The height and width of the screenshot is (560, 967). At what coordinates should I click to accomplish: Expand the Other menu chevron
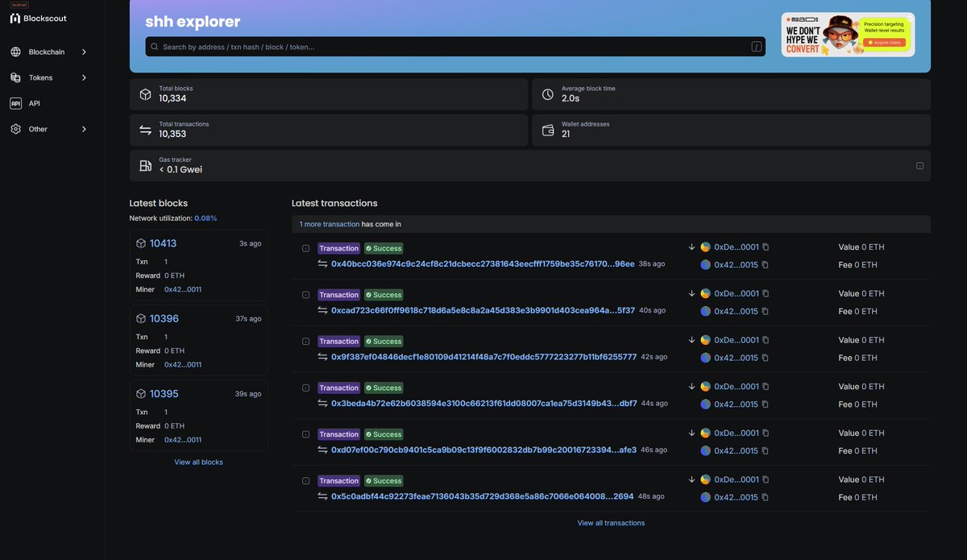(84, 129)
